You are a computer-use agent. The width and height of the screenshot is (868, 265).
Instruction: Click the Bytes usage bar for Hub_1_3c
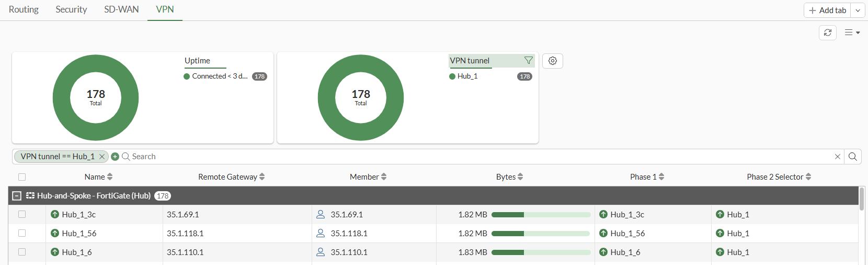tap(541, 215)
